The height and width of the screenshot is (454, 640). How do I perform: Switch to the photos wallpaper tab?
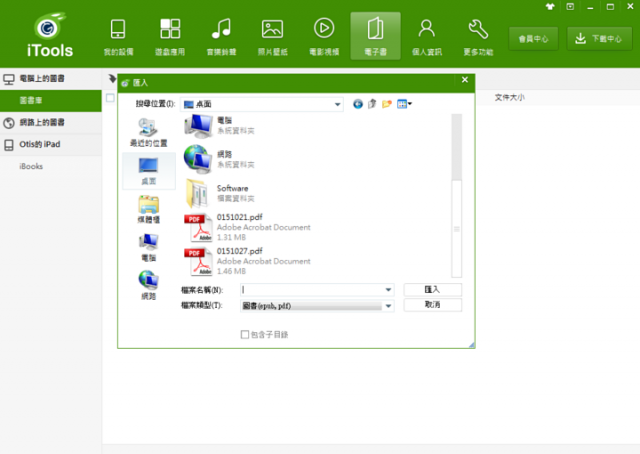(x=273, y=37)
